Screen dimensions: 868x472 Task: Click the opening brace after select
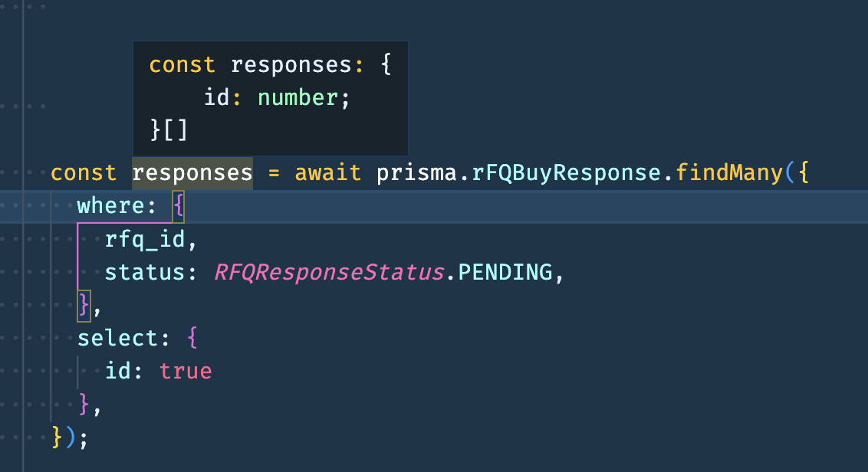click(192, 337)
